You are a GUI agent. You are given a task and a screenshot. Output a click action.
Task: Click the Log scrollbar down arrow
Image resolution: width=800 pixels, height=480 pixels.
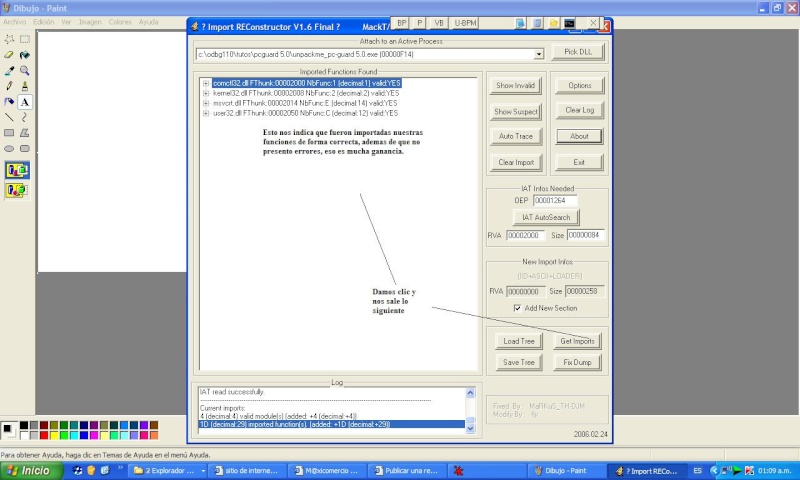pos(470,429)
